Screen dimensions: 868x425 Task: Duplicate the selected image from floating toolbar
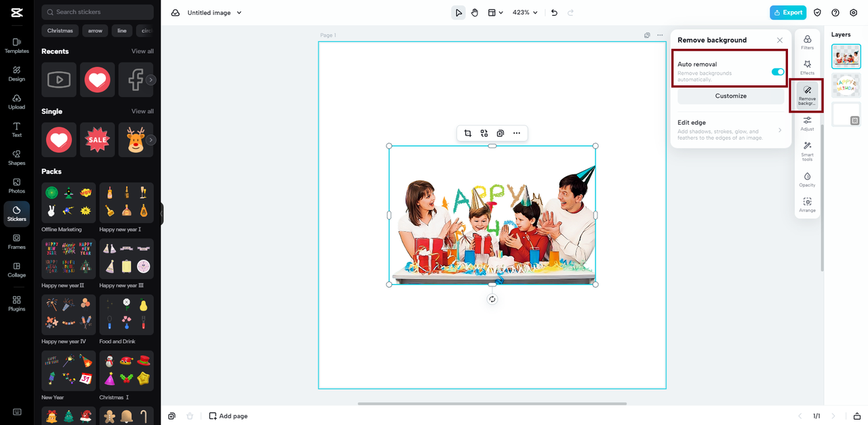coord(500,134)
